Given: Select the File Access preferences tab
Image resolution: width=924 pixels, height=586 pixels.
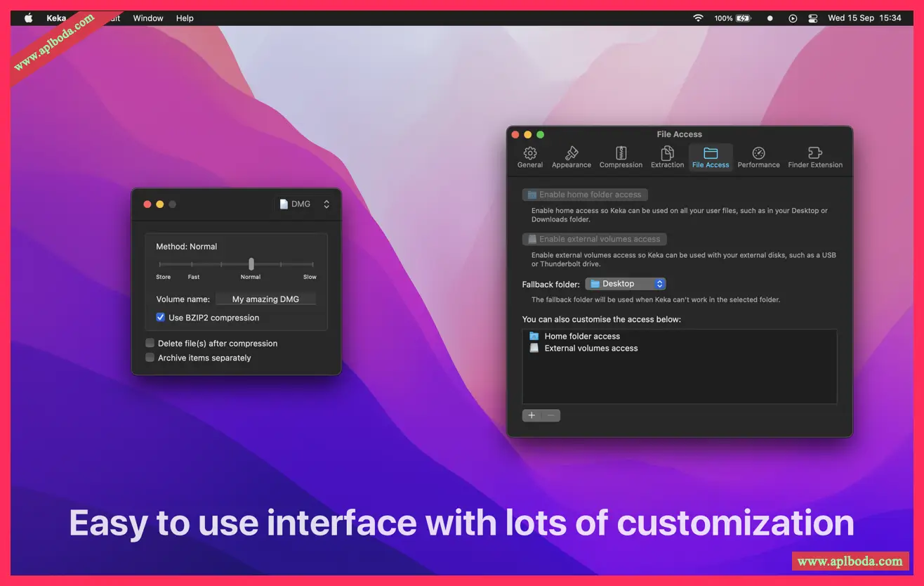Looking at the screenshot, I should click(711, 157).
